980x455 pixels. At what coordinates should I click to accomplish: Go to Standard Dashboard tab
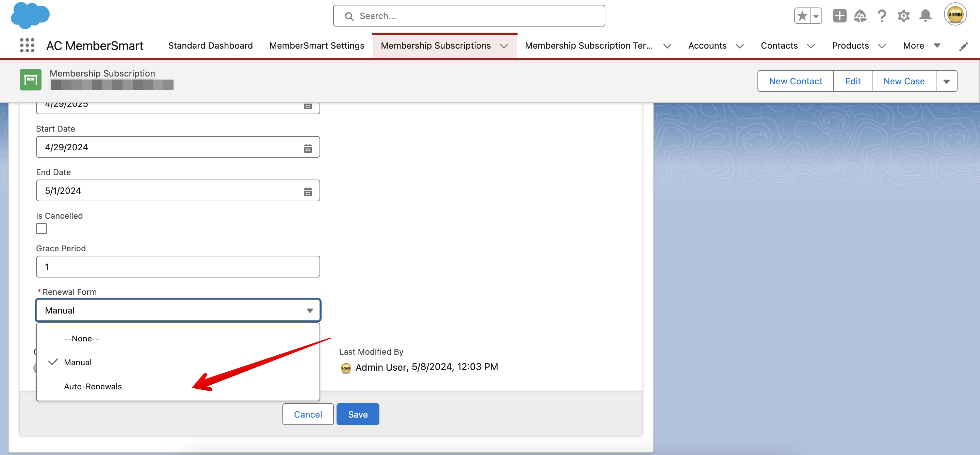[210, 46]
